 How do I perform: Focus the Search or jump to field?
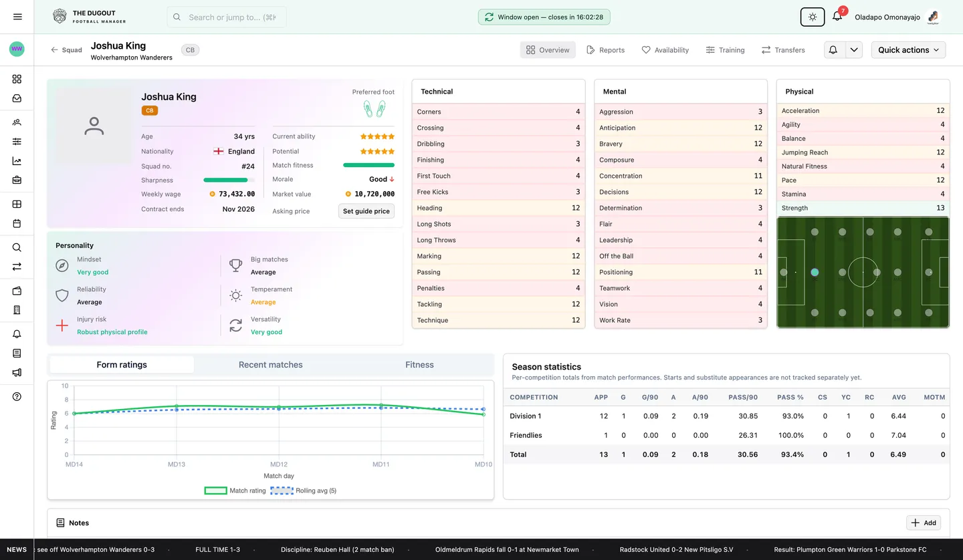click(x=227, y=17)
